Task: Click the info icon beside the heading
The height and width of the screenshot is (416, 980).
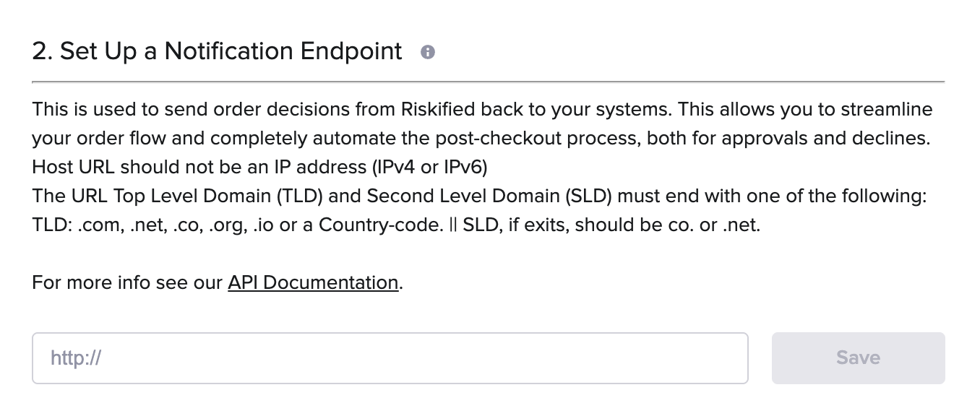Action: pos(428,52)
